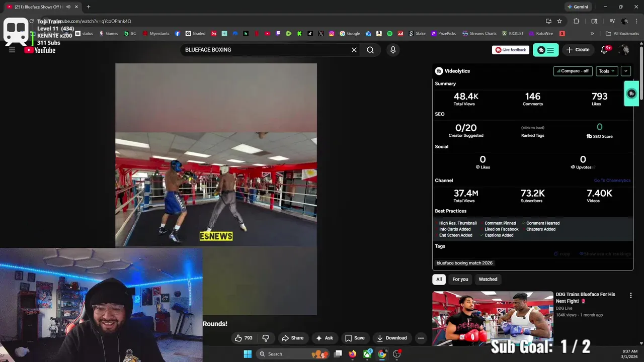
Task: Open the All Bookmarks folder
Action: click(x=622, y=34)
